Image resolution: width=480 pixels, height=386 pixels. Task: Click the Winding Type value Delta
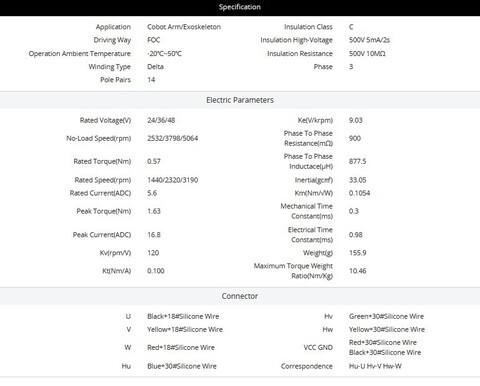tap(155, 67)
